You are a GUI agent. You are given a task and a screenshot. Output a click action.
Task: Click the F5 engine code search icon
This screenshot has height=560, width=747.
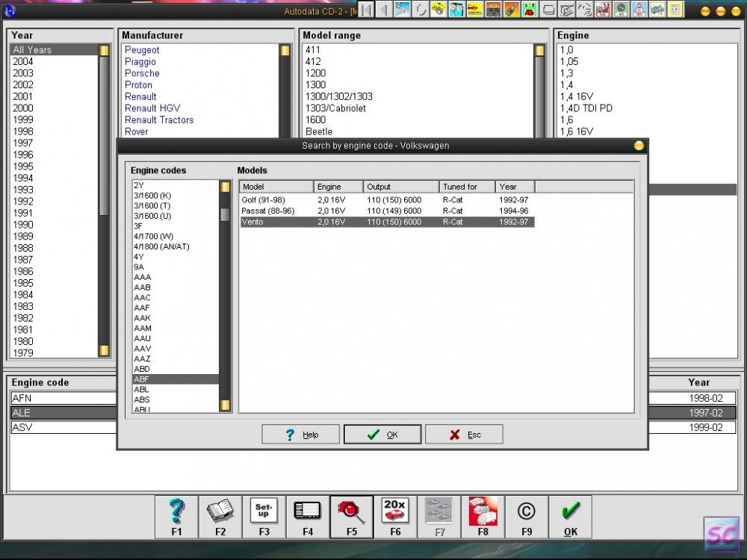pyautogui.click(x=352, y=517)
